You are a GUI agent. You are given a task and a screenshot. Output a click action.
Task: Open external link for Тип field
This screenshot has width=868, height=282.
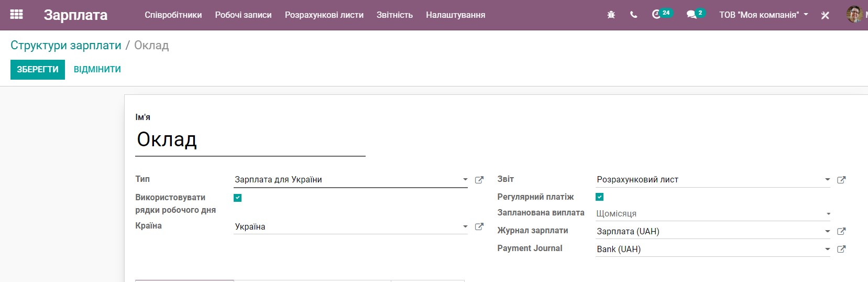pos(479,180)
